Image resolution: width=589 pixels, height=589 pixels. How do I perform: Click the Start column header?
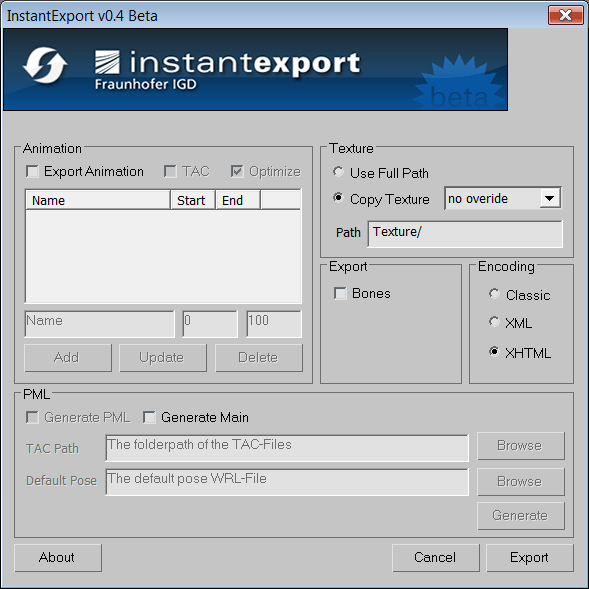[193, 200]
